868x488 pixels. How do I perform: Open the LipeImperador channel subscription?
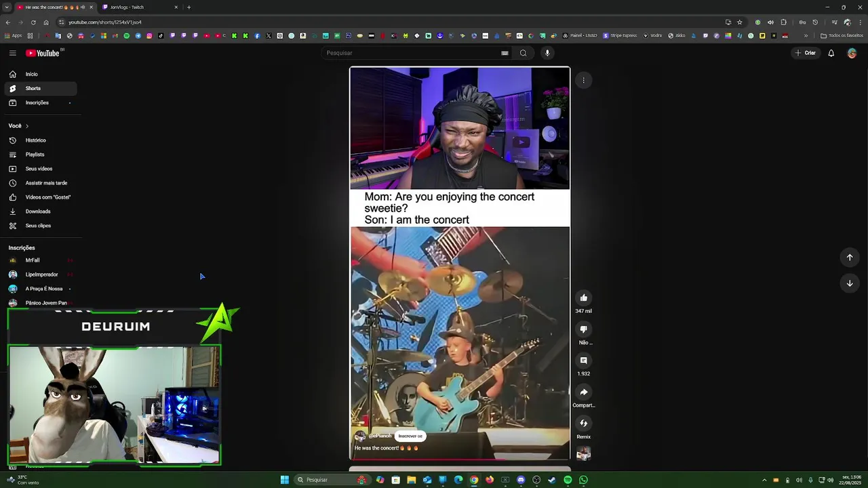41,274
